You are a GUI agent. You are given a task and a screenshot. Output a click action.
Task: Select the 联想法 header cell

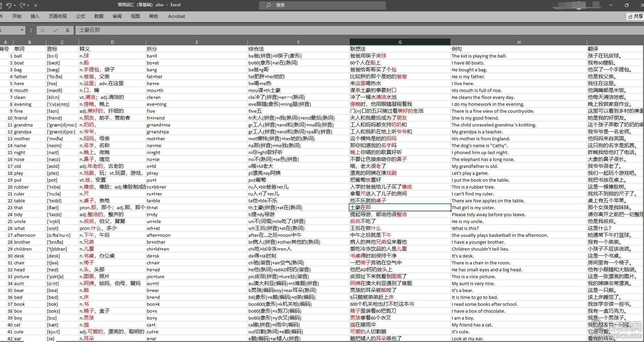400,49
